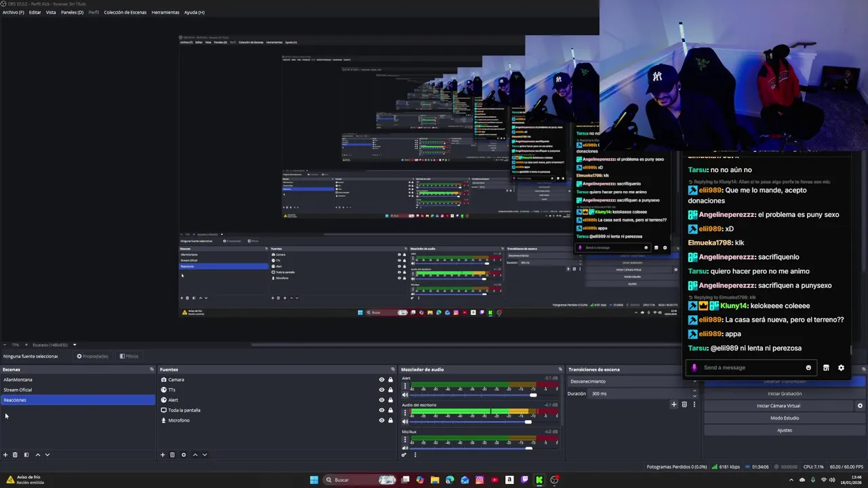Unlock the Camara source

pos(391,380)
